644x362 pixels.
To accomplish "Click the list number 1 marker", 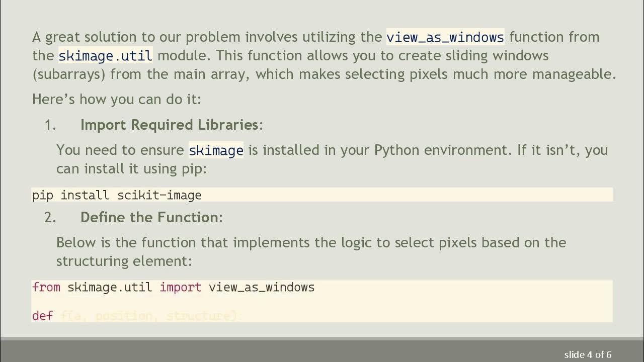I will [x=50, y=125].
